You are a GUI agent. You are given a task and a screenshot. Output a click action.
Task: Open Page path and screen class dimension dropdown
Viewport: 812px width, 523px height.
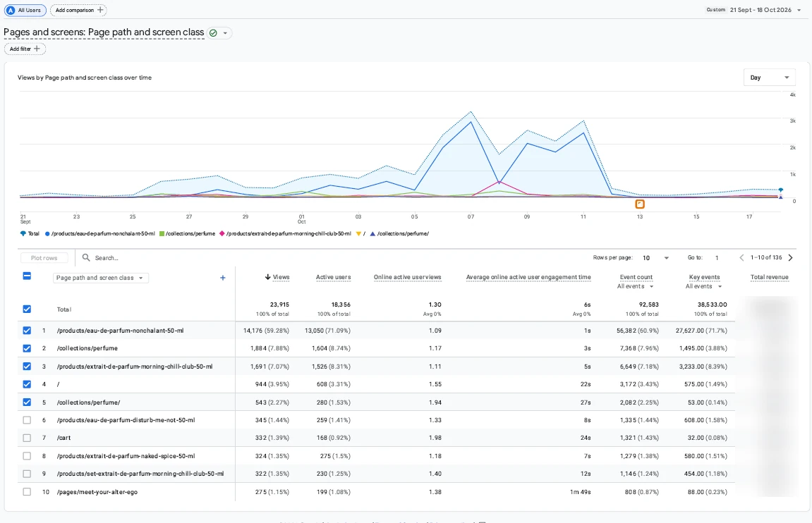(x=100, y=278)
